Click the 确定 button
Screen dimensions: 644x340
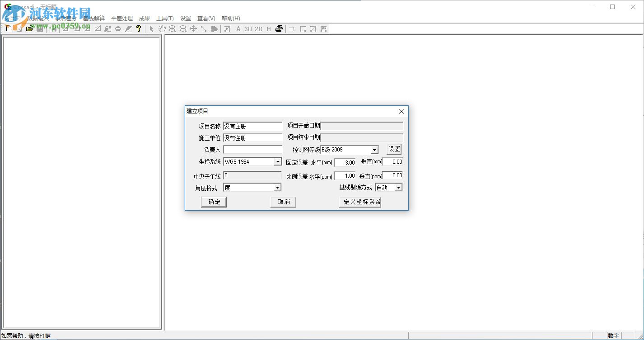214,202
